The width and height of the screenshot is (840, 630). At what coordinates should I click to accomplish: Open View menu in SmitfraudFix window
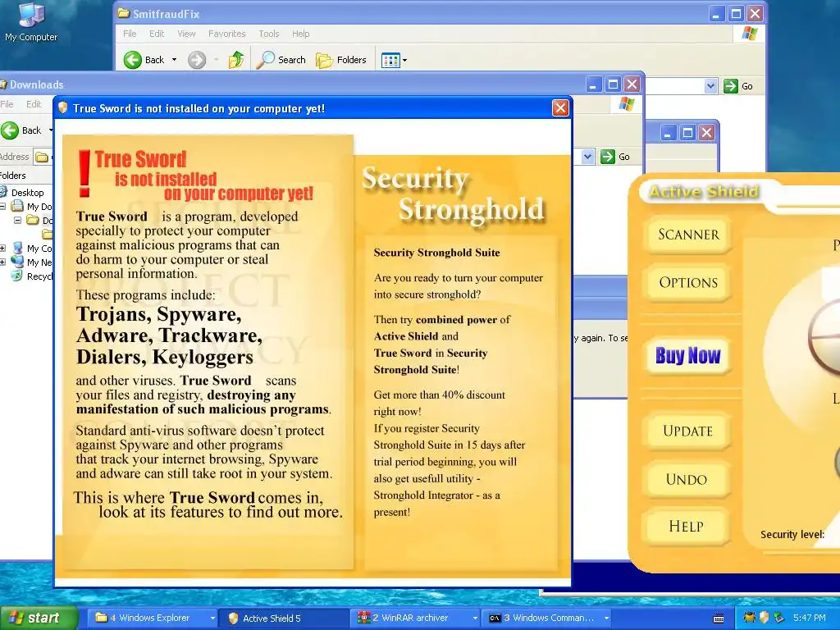186,34
